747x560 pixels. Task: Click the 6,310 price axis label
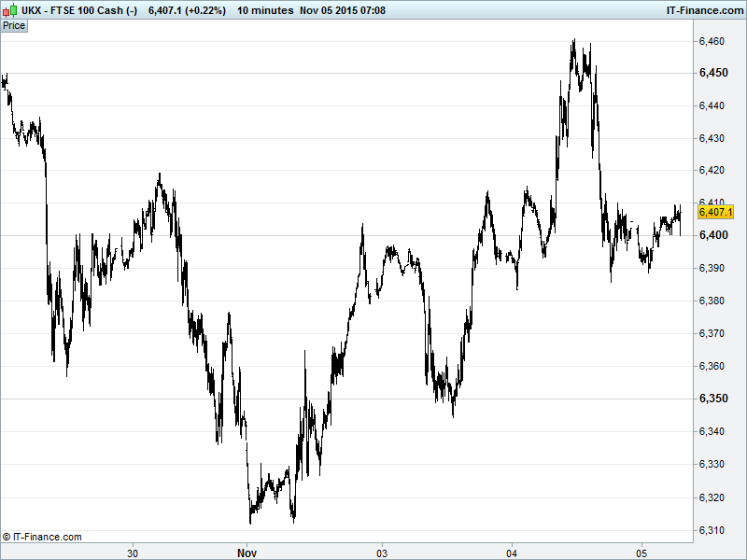(x=712, y=530)
